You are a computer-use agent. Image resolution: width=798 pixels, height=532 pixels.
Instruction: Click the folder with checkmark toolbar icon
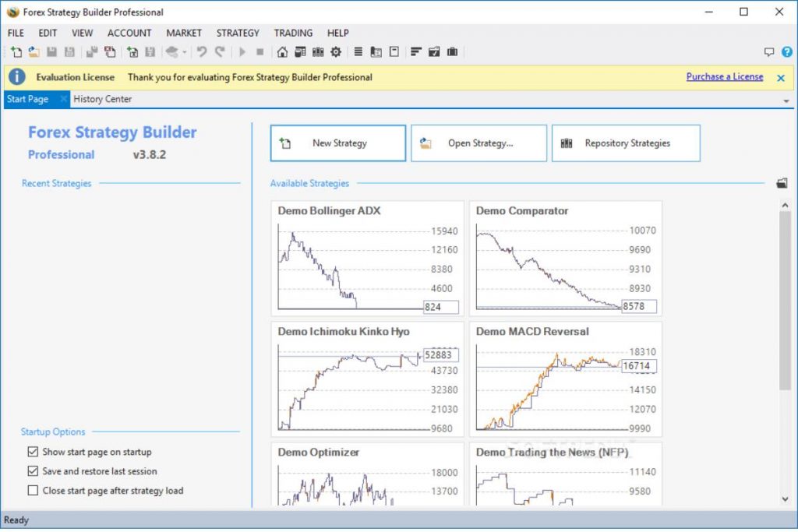[x=434, y=52]
